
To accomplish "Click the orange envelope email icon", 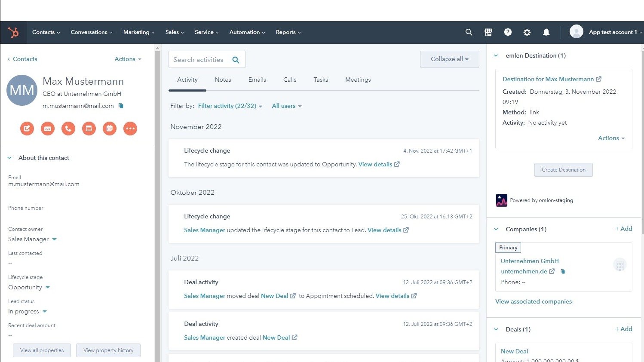I will (48, 129).
